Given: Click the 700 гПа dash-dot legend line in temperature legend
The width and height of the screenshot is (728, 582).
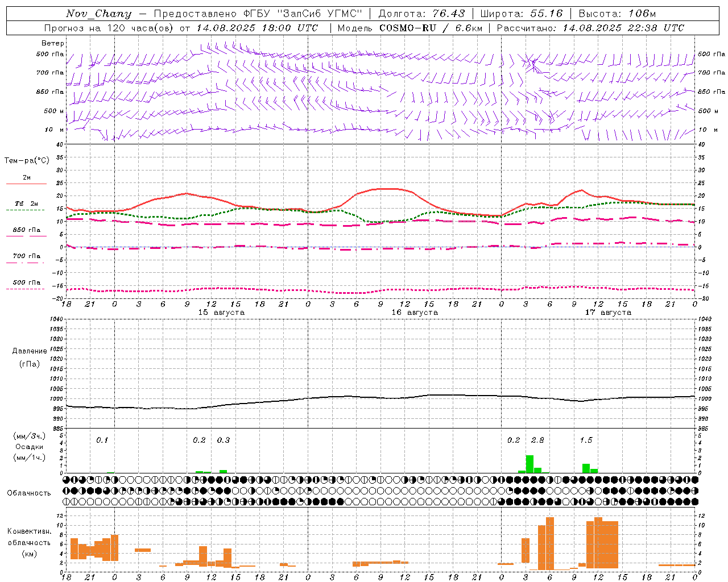Looking at the screenshot, I should [26, 263].
